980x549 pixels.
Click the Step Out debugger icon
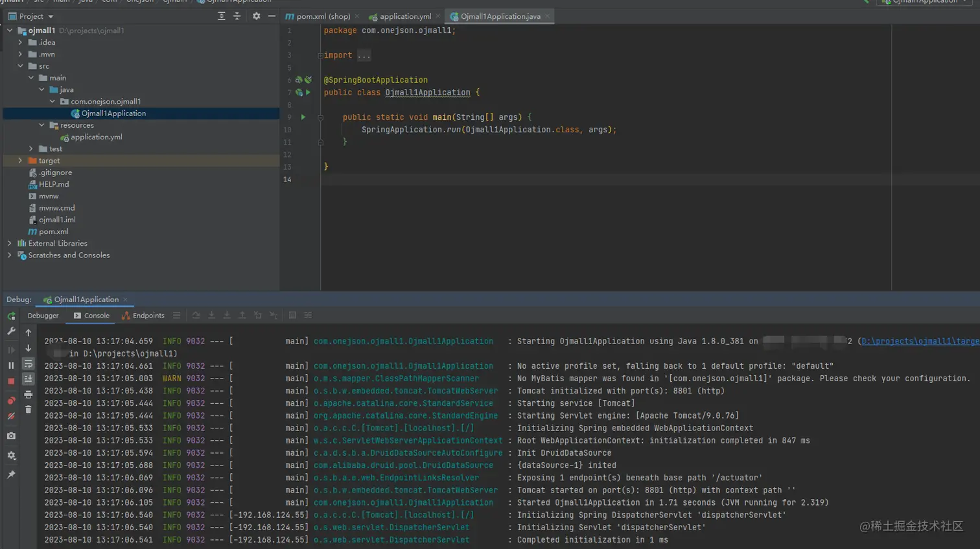242,316
